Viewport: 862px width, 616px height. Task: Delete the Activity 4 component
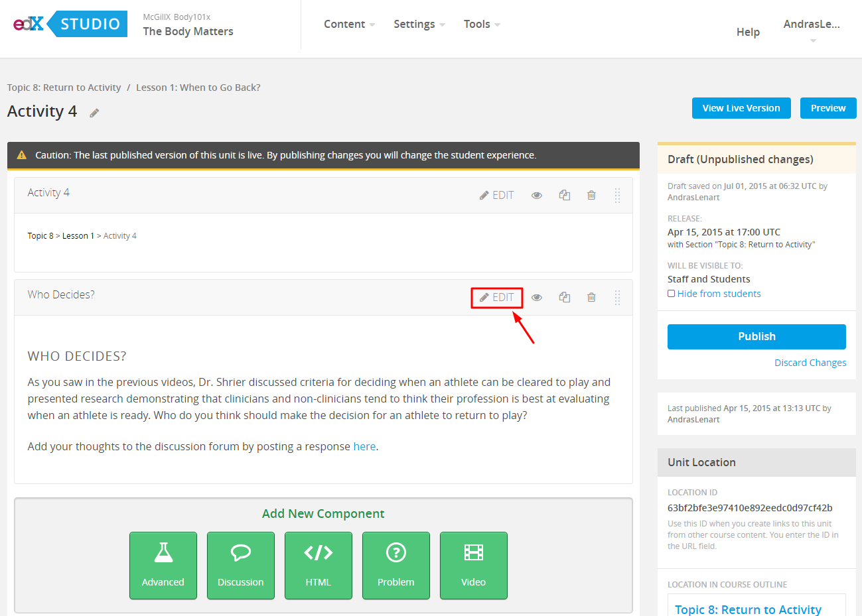point(591,195)
